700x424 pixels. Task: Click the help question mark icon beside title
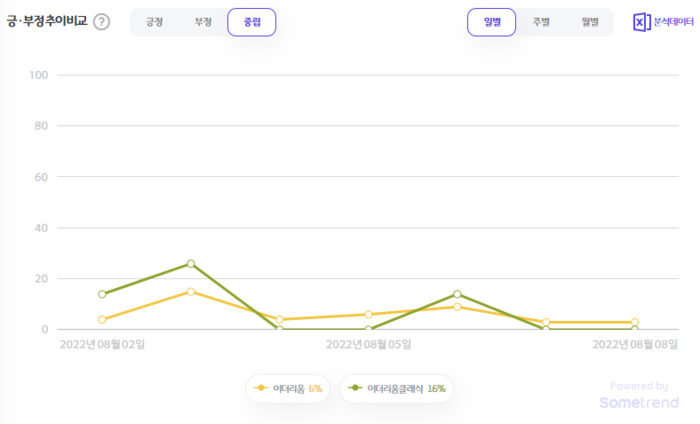click(x=102, y=22)
